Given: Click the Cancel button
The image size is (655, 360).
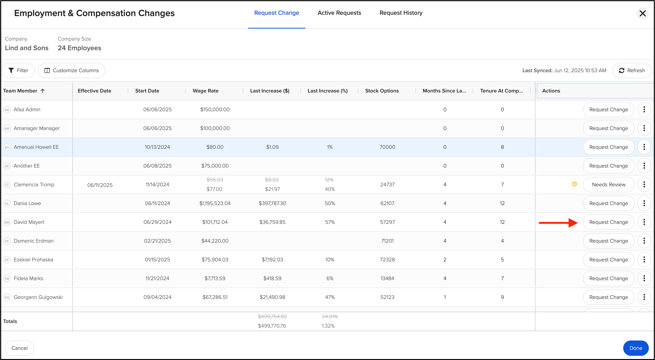Looking at the screenshot, I should 19,348.
